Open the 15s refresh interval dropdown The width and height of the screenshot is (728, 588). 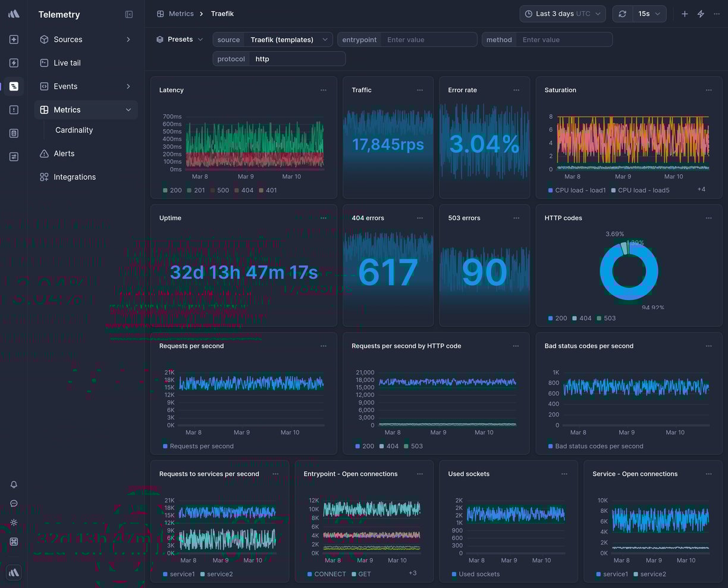point(649,13)
